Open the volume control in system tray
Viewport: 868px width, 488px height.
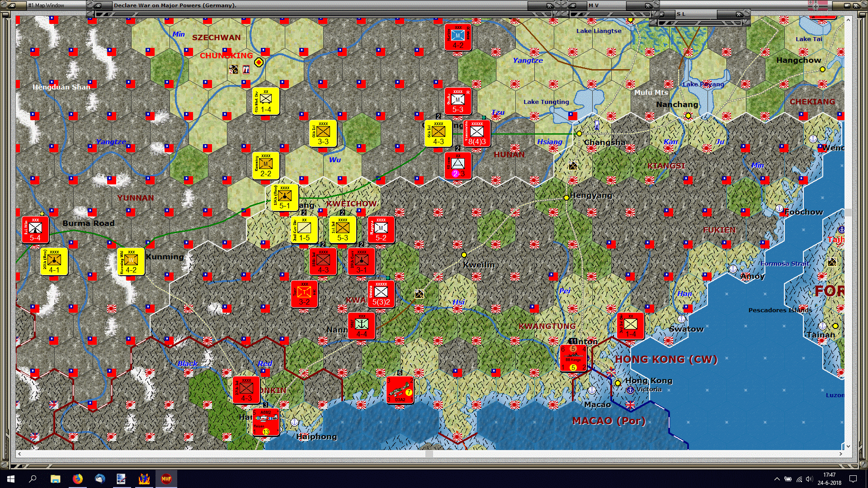pyautogui.click(x=809, y=479)
